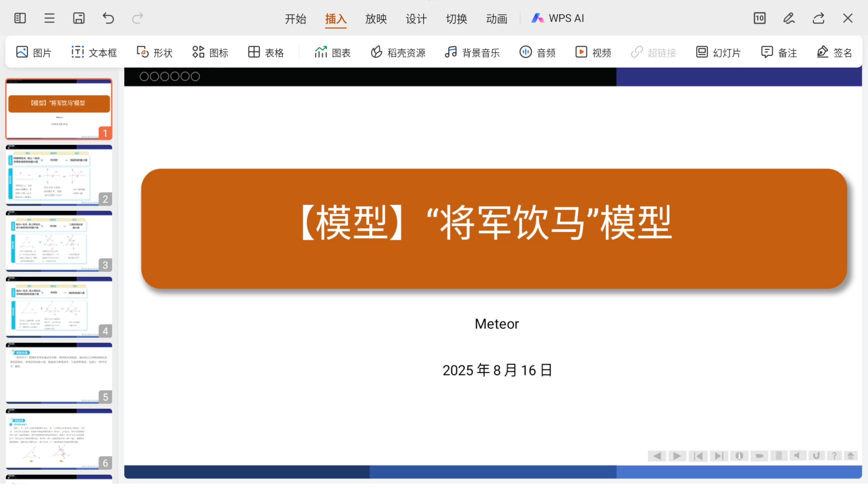Insert a signature with 签名
Screen dimensions: 868x488
(x=834, y=53)
